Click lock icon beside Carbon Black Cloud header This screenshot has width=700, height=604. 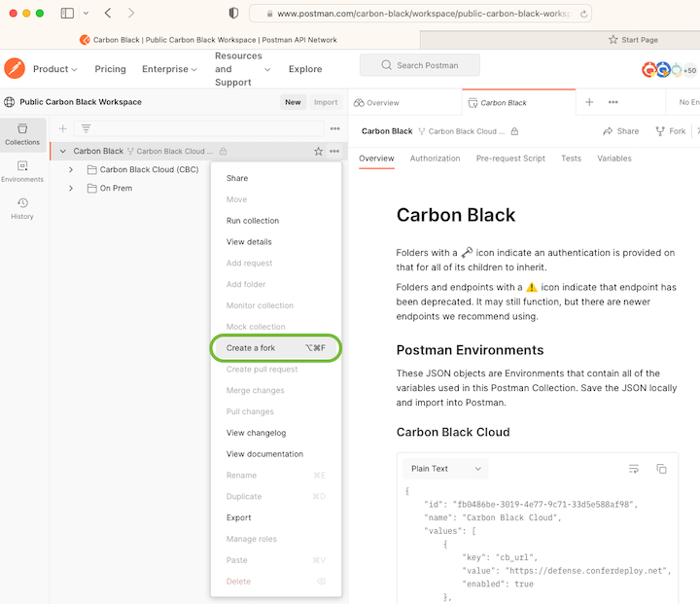pyautogui.click(x=514, y=131)
